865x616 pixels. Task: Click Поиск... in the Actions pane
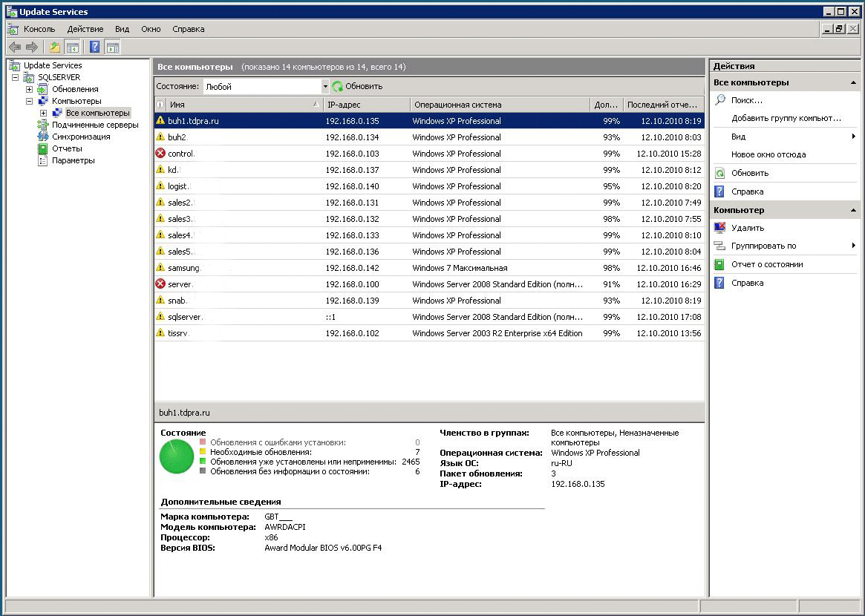coord(746,100)
